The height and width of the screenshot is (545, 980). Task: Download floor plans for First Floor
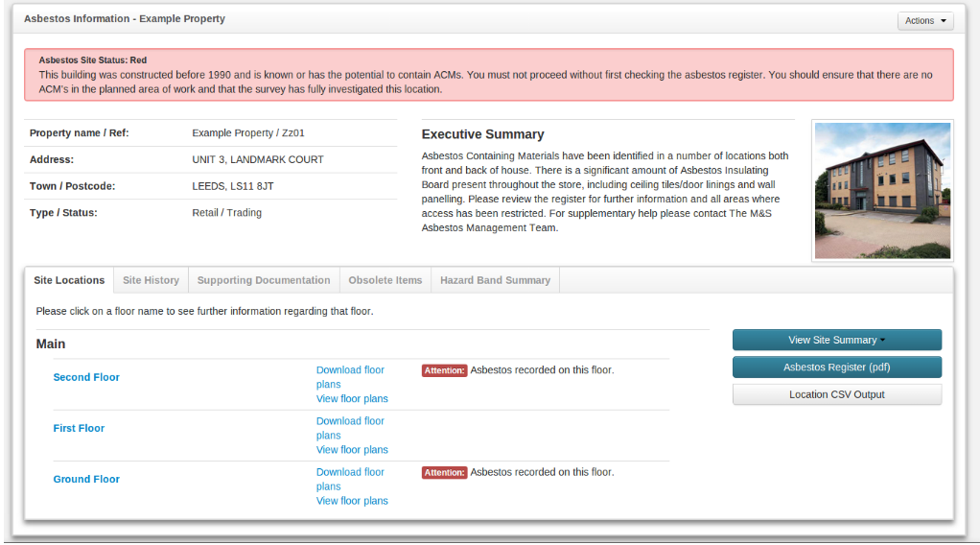point(350,421)
